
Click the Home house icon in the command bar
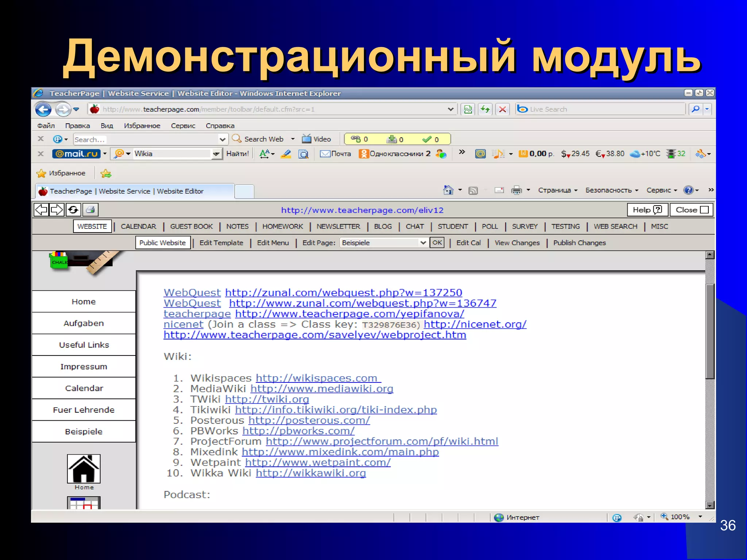click(x=448, y=190)
